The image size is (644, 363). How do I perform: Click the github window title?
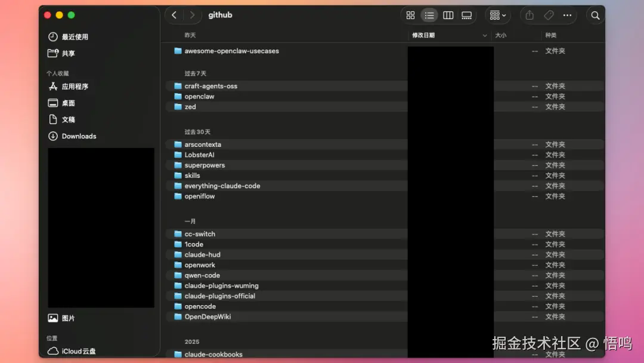(x=220, y=15)
